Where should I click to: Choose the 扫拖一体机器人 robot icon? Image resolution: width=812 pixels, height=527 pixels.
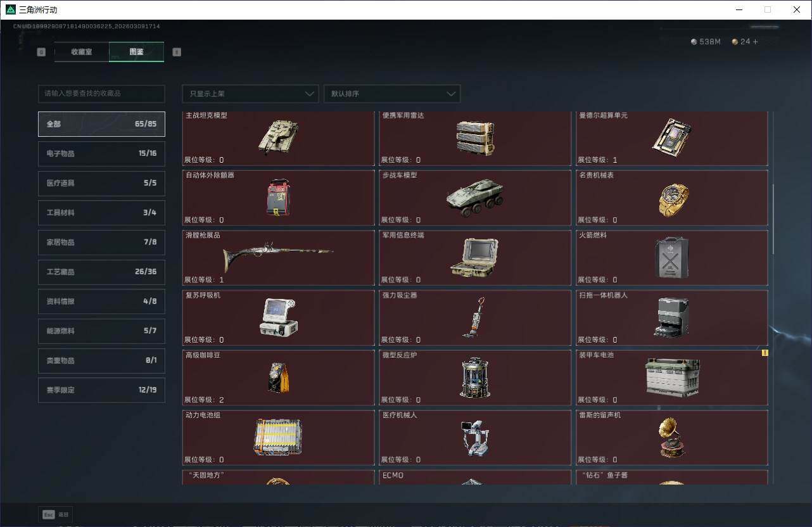click(672, 317)
